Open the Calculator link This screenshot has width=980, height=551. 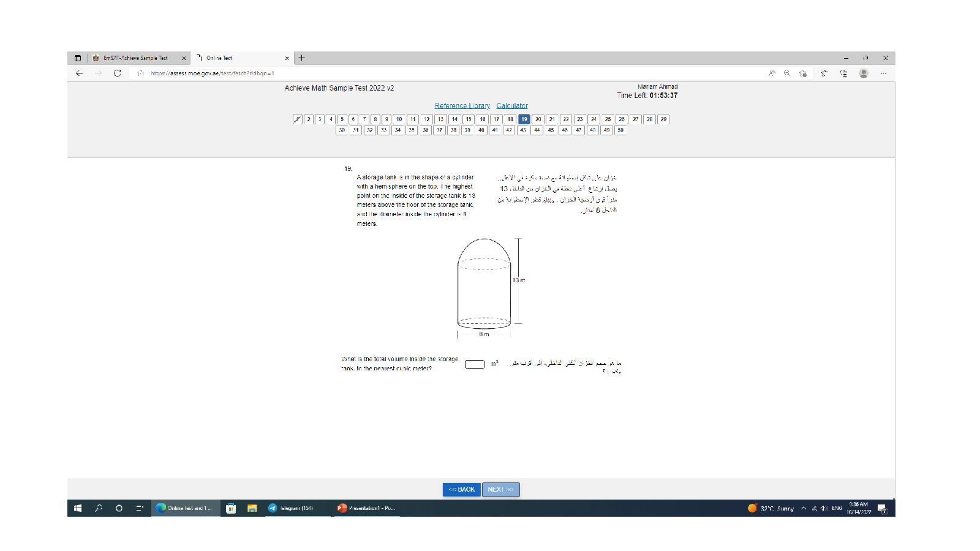(512, 106)
